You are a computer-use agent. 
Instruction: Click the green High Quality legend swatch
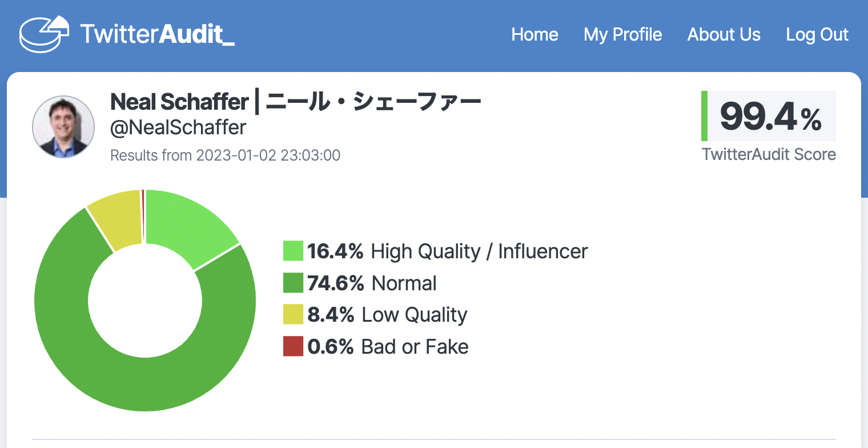(x=293, y=251)
